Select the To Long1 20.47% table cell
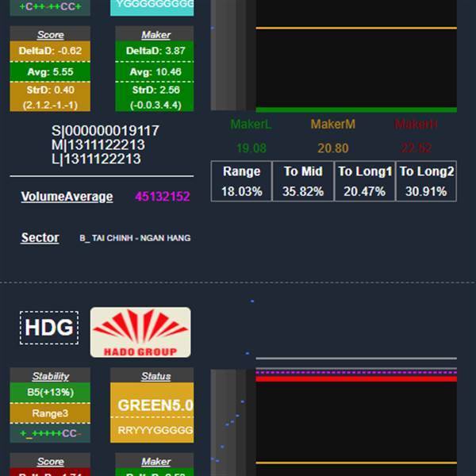476x476 pixels. pos(365,181)
